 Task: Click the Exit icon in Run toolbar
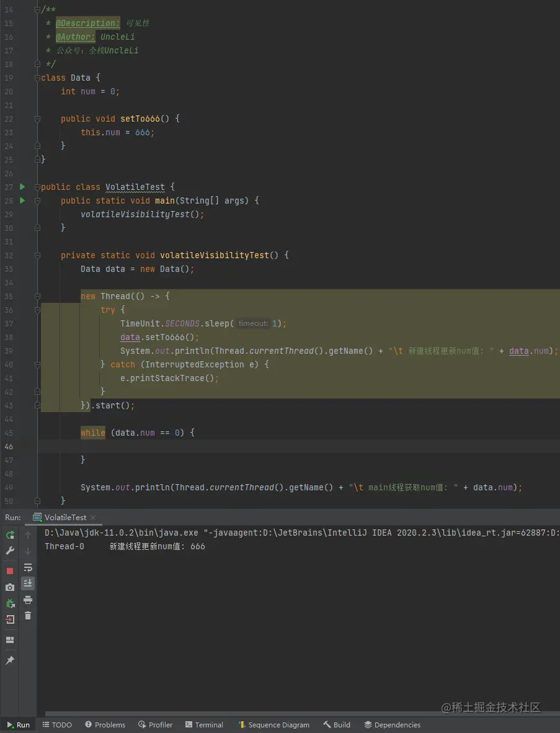[x=10, y=619]
